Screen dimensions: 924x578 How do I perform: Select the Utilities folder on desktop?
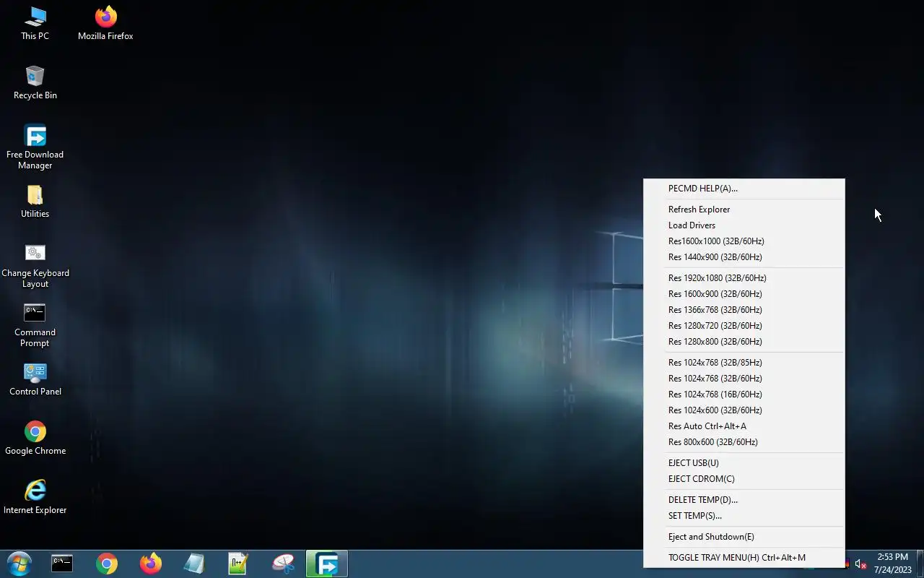click(35, 201)
